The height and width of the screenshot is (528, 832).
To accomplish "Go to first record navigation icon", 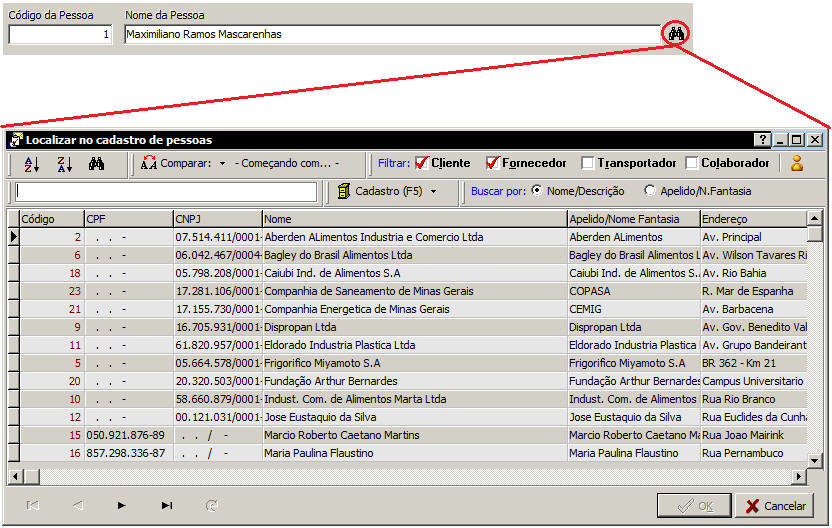I will (33, 506).
